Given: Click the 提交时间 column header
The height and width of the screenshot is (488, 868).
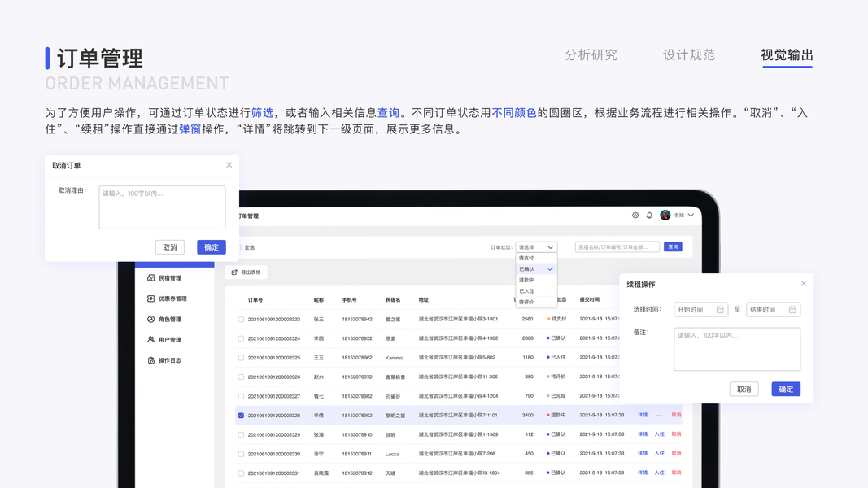Looking at the screenshot, I should click(590, 299).
